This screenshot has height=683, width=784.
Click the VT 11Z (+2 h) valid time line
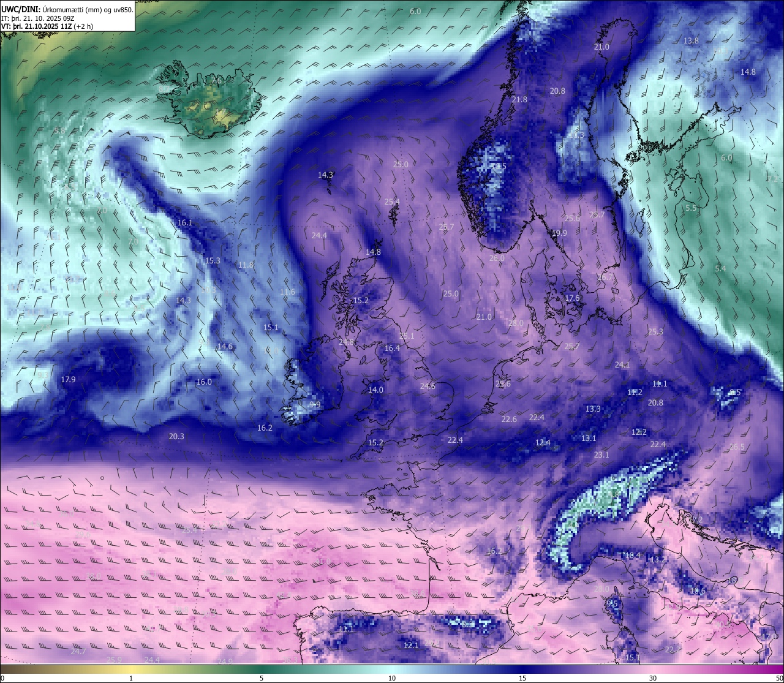tap(47, 27)
